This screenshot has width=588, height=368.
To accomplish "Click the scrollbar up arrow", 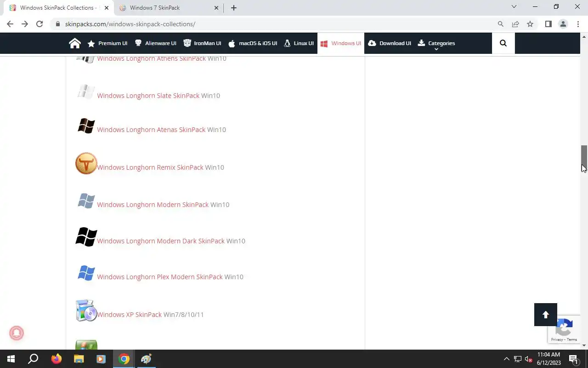I will (x=584, y=36).
